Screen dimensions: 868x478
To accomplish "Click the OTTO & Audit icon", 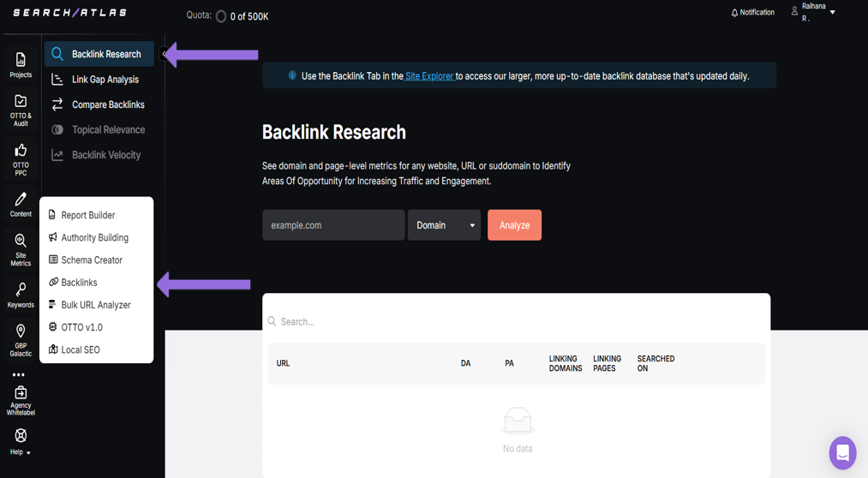I will click(21, 109).
